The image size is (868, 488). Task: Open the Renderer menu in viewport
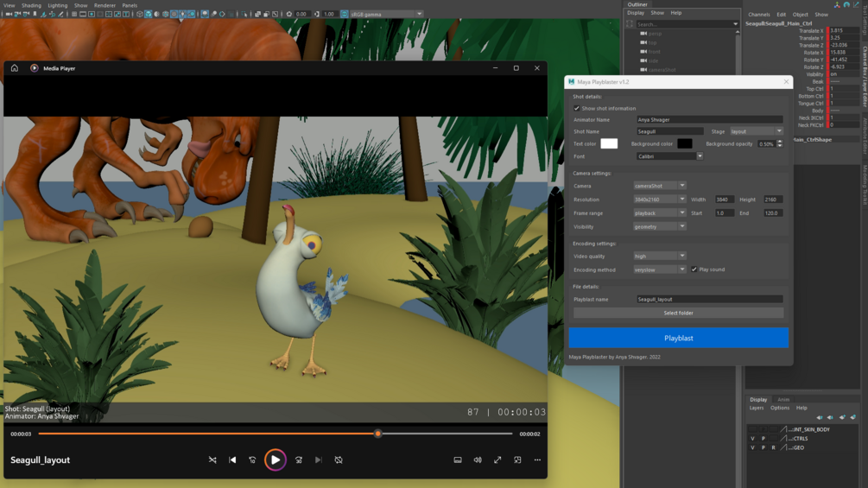(105, 5)
